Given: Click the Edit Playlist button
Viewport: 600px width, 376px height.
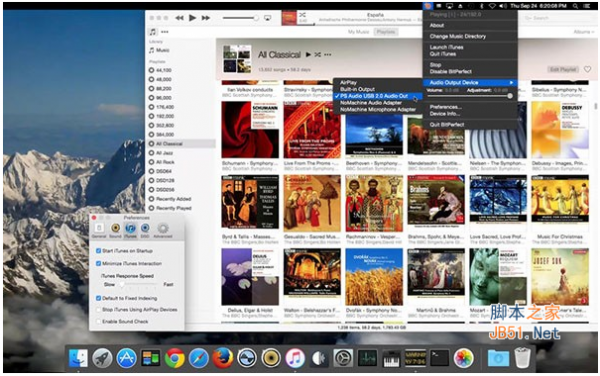Looking at the screenshot, I should [563, 69].
